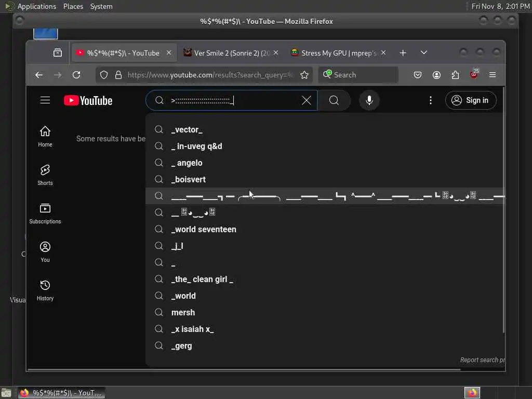This screenshot has height=399, width=532.
Task: Open the Extensions puzzle icon
Action: (455, 75)
